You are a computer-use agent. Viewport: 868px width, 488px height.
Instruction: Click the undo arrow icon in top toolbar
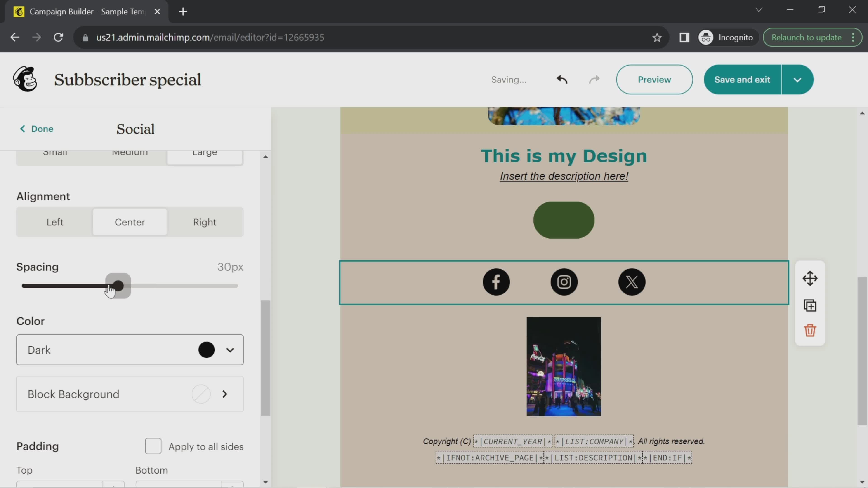click(562, 79)
